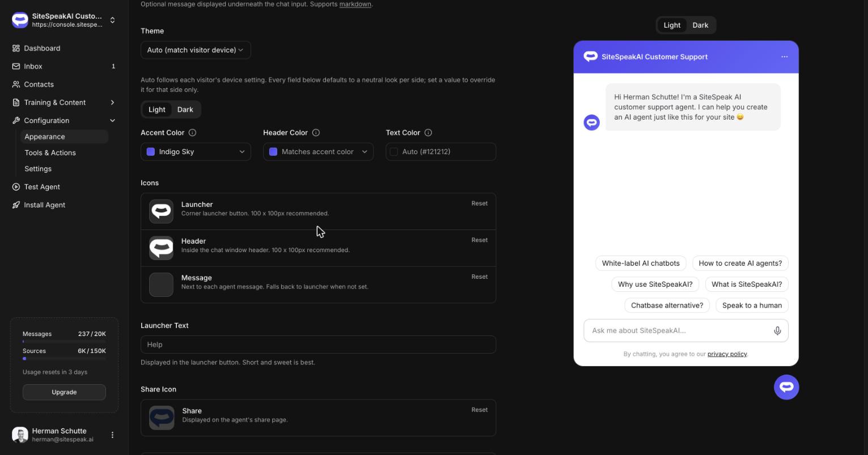Click the Share icon thumbnail
The width and height of the screenshot is (868, 455).
click(x=162, y=418)
